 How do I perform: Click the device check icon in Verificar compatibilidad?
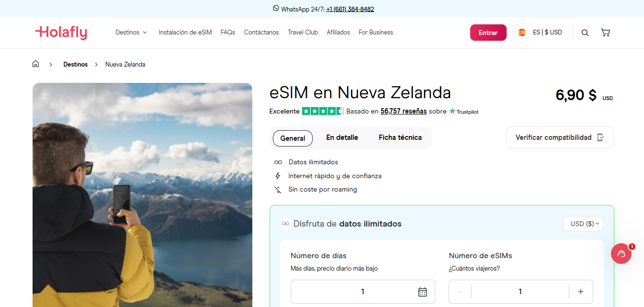601,137
